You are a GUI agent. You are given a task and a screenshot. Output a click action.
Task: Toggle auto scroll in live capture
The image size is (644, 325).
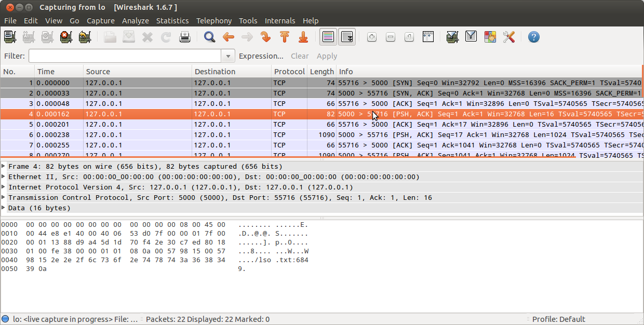pyautogui.click(x=346, y=37)
